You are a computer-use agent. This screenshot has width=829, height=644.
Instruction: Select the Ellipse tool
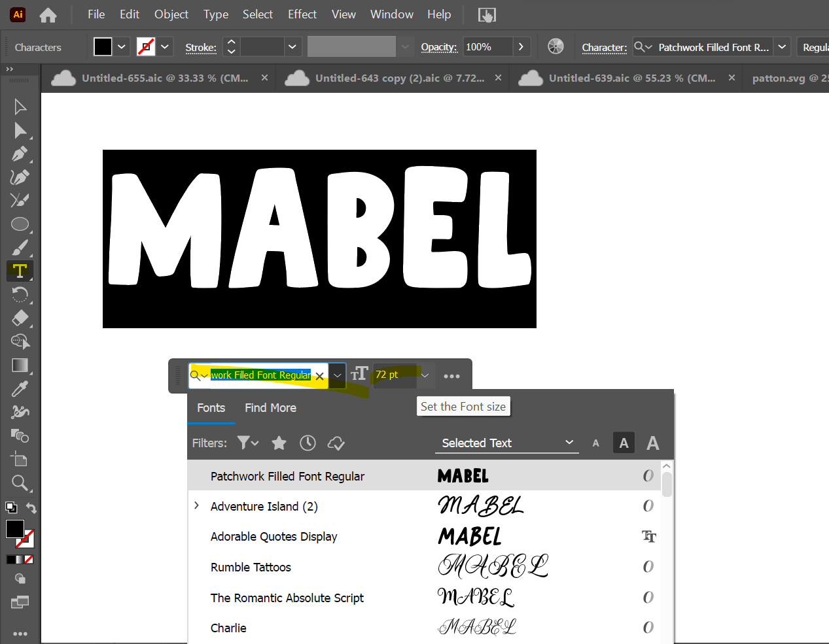[20, 224]
